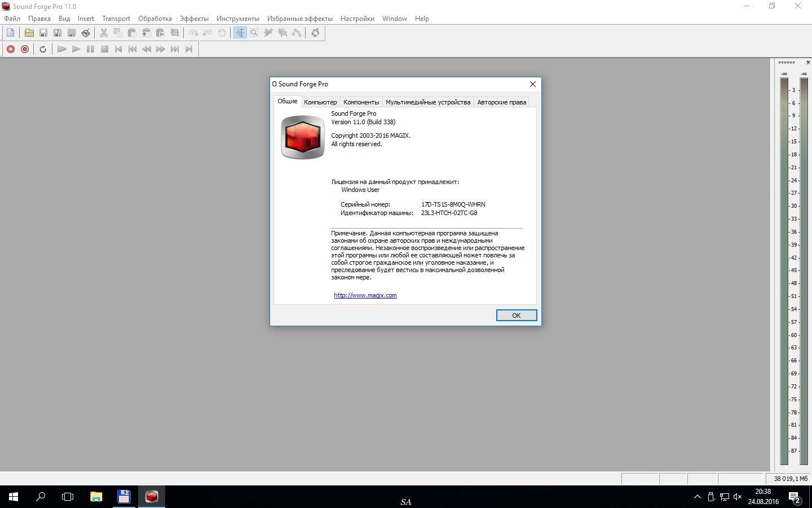This screenshot has height=508, width=812.
Task: Open the Help menu
Action: click(422, 19)
